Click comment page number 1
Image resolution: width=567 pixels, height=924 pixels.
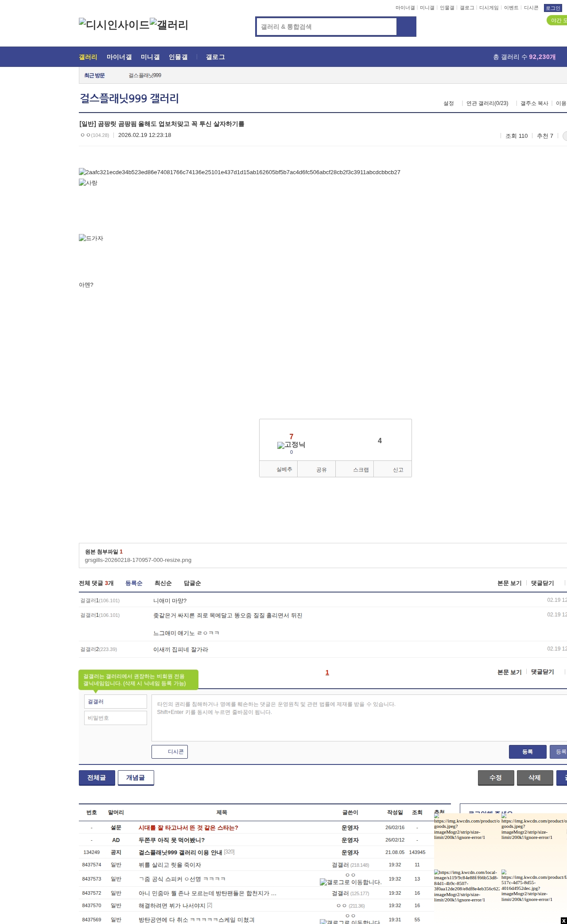pyautogui.click(x=327, y=672)
